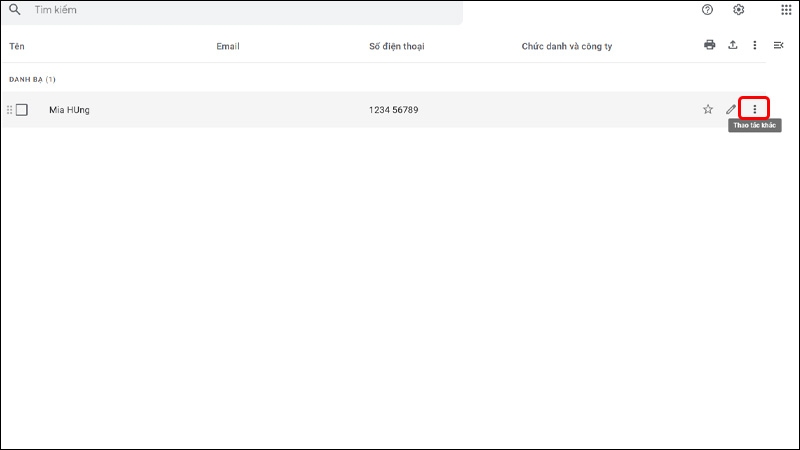Click the Số điện thoại column header
Viewport: 800px width, 450px height.
click(396, 46)
